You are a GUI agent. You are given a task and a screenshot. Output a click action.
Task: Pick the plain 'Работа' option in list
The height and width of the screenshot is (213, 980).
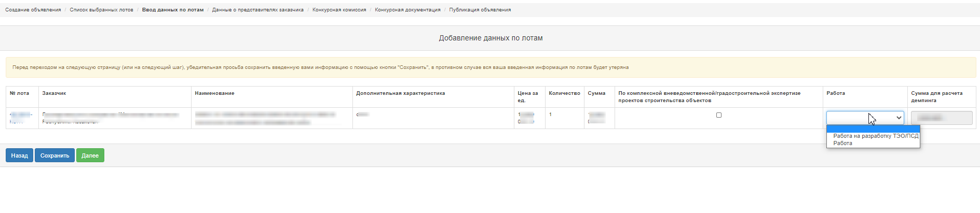click(842, 143)
